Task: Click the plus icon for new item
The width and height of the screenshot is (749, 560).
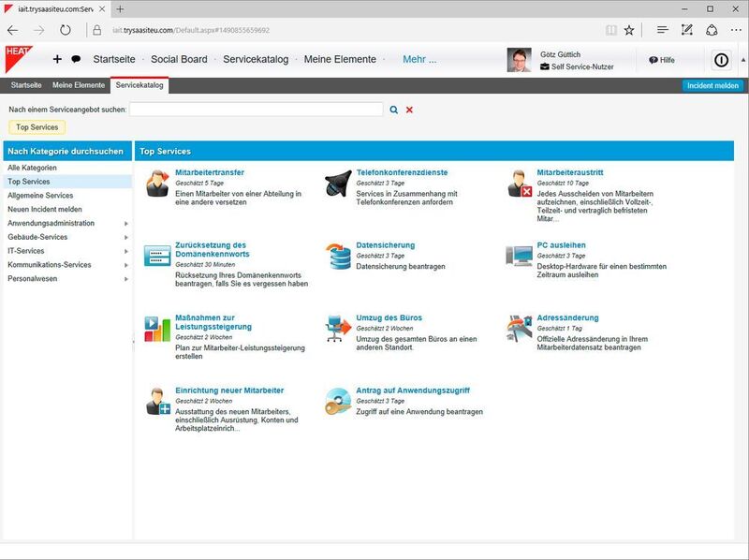Action: click(x=57, y=59)
